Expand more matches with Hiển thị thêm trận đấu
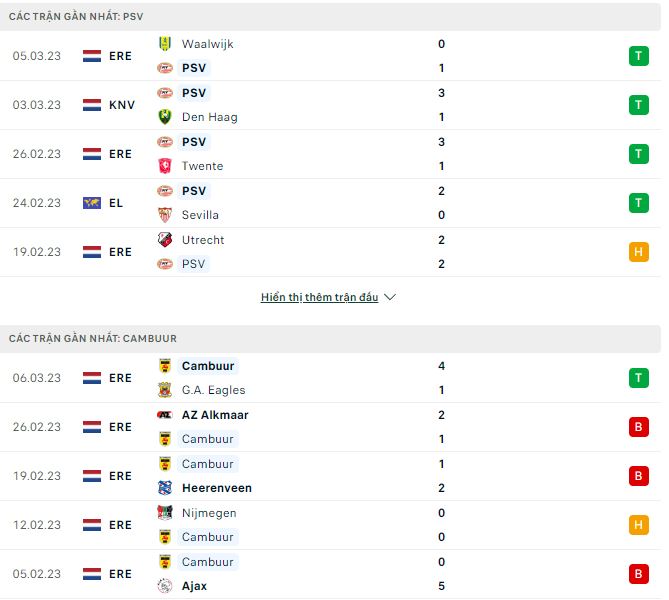 pyautogui.click(x=319, y=298)
